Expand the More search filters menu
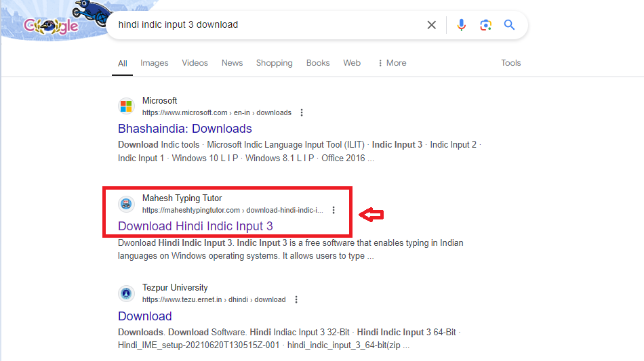Viewport: 644px width, 361px height. click(393, 63)
